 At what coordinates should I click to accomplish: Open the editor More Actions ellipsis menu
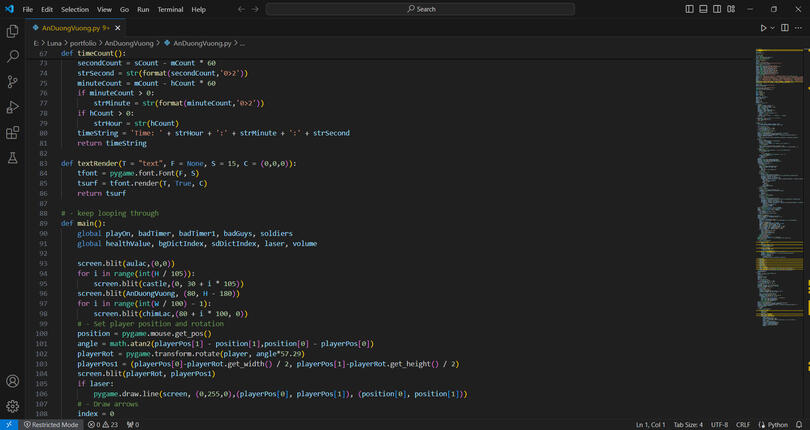click(797, 28)
